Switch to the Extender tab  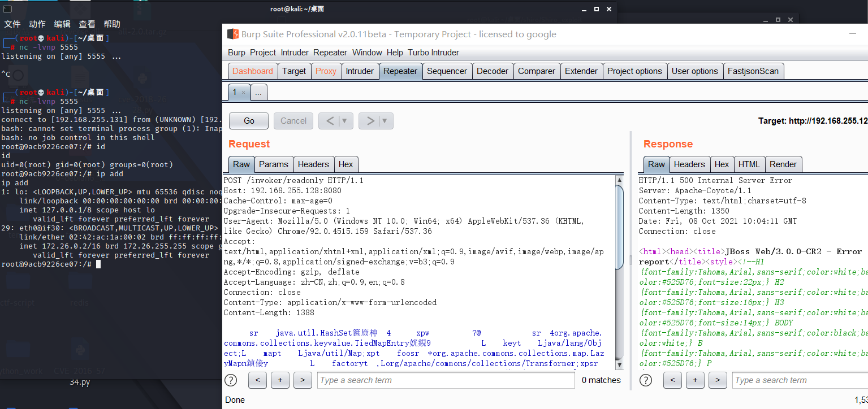tap(581, 71)
